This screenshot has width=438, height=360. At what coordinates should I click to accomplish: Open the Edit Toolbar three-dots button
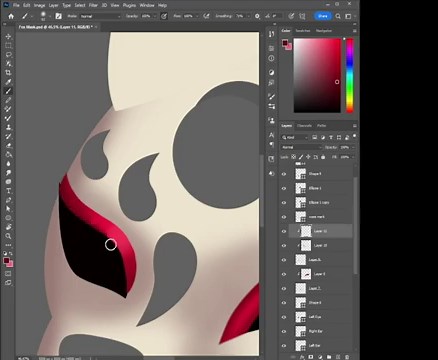click(9, 245)
